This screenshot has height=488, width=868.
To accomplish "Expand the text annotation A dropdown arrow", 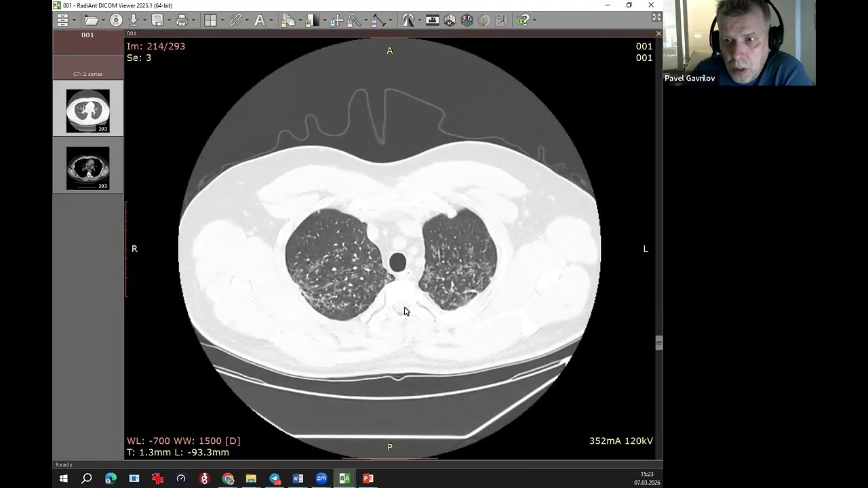I will coord(271,20).
